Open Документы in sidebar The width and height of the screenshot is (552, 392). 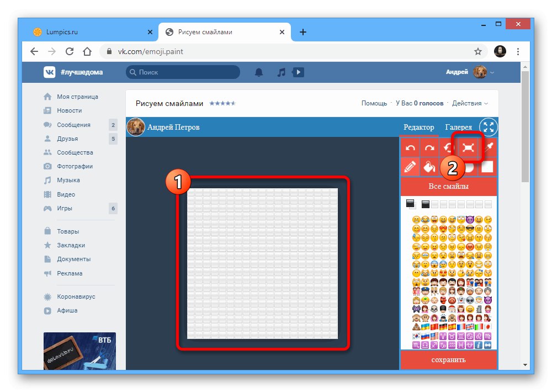coord(73,259)
